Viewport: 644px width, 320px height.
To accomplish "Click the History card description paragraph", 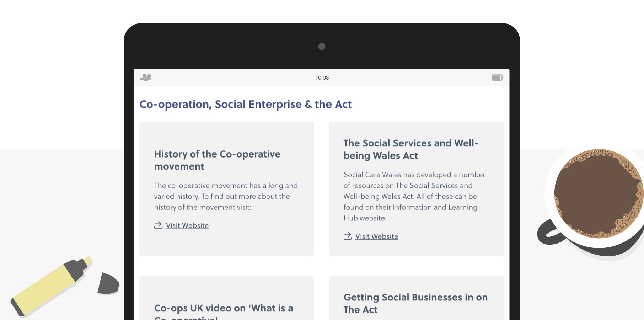I will pyautogui.click(x=226, y=196).
